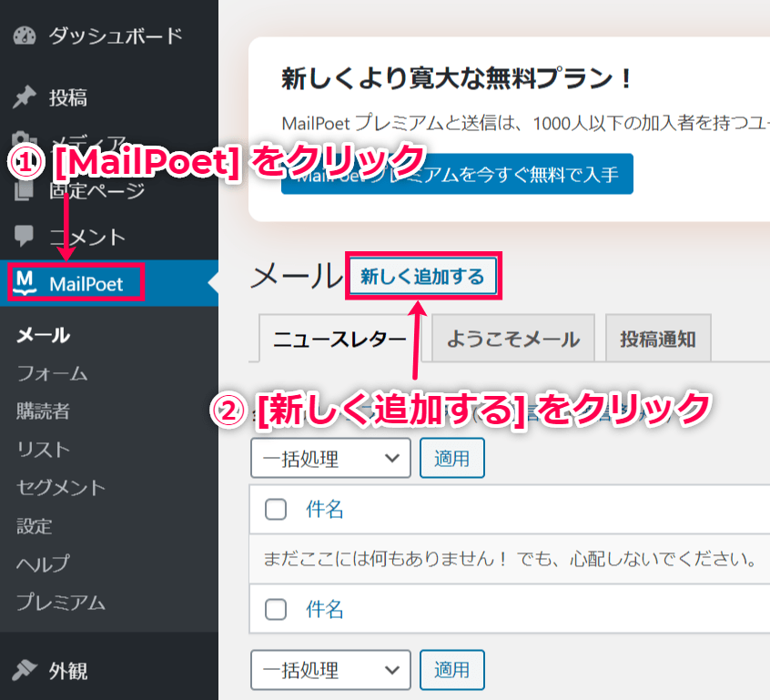Screen dimensions: 770x700
Task: Expand the upper 一括処理 dropdown
Action: click(330, 458)
